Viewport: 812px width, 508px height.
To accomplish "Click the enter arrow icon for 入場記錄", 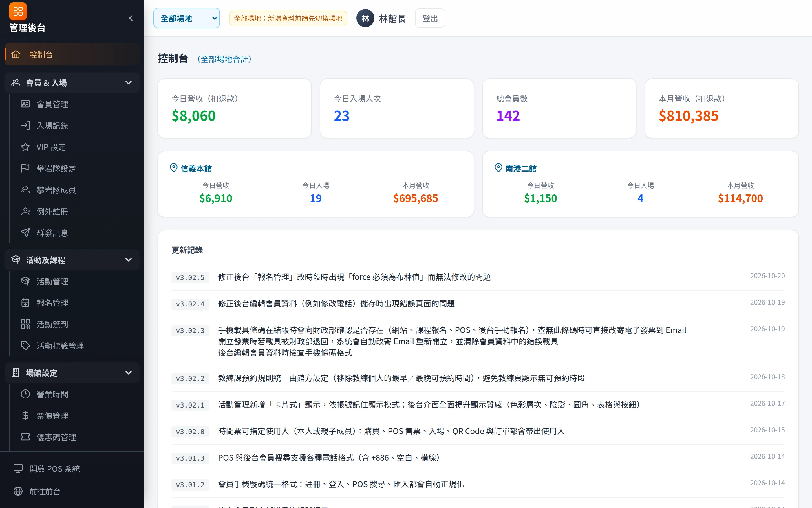I will [x=25, y=126].
